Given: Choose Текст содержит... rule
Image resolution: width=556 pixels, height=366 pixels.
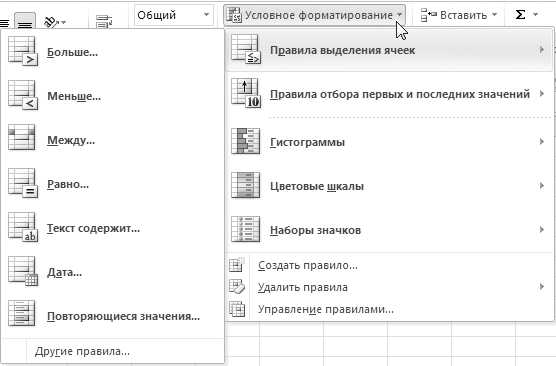Looking at the screenshot, I should (113, 228).
